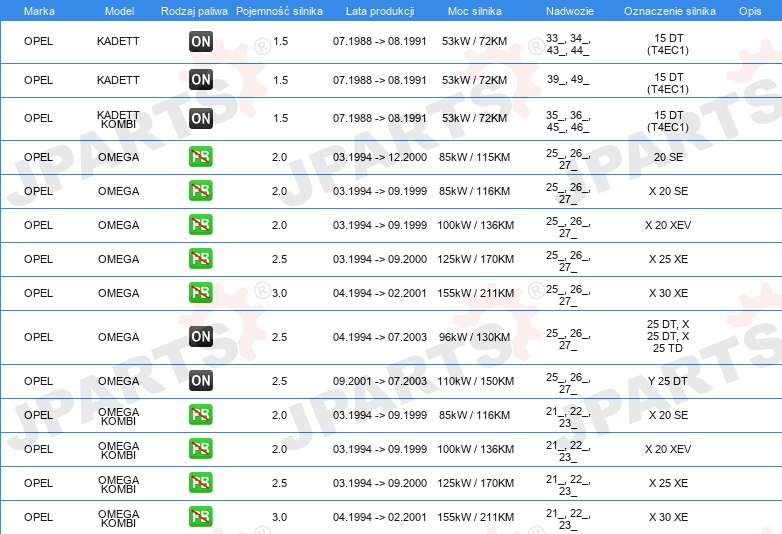
Task: Select the 39_, 49_ body cell
Action: 568,79
